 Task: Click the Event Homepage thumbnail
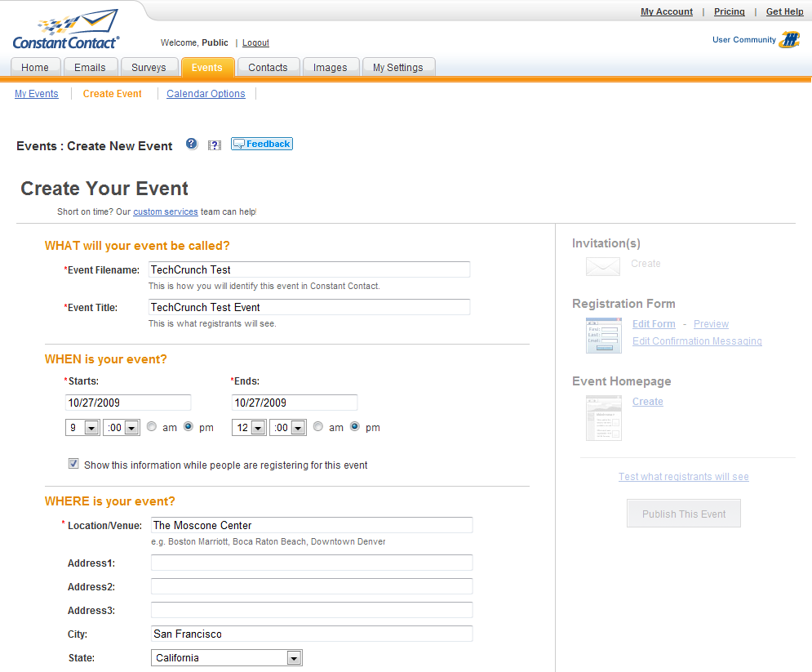604,417
